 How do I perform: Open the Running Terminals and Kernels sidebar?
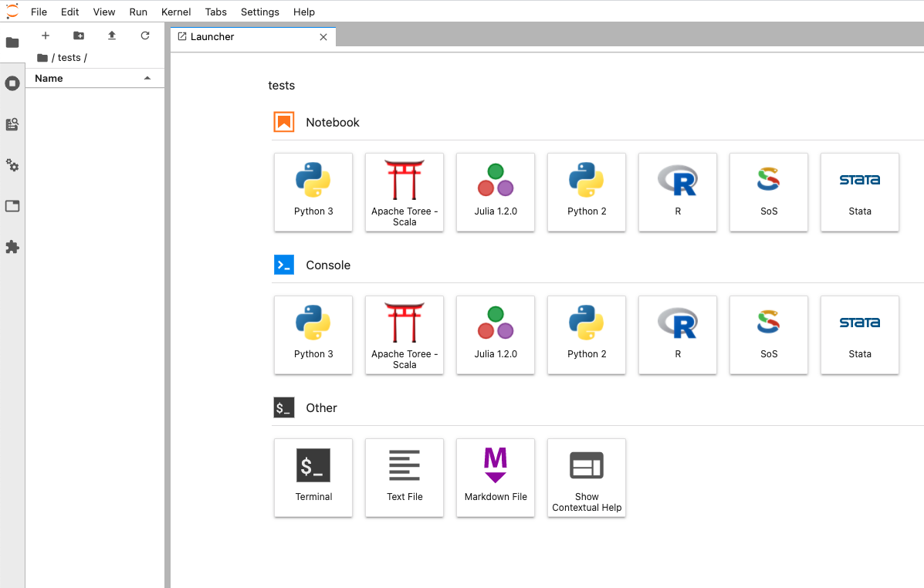(12, 83)
